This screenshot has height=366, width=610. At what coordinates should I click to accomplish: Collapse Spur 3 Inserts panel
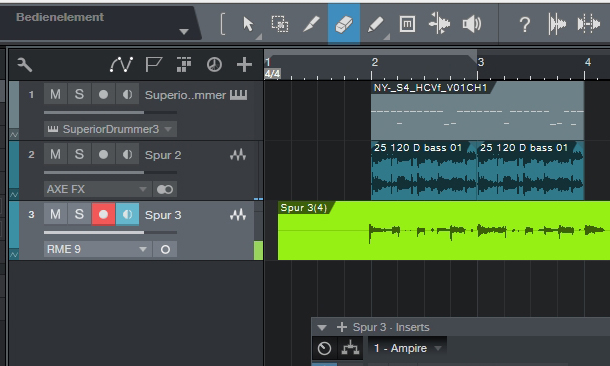click(322, 327)
